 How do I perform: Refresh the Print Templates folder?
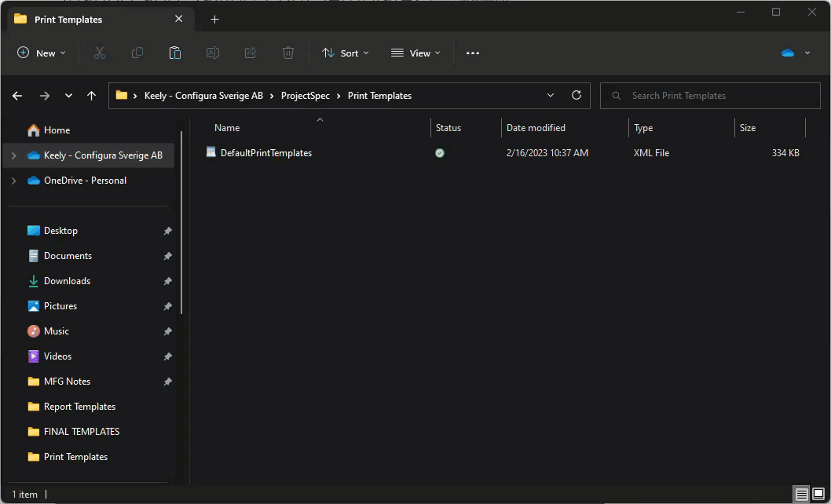[x=576, y=96]
